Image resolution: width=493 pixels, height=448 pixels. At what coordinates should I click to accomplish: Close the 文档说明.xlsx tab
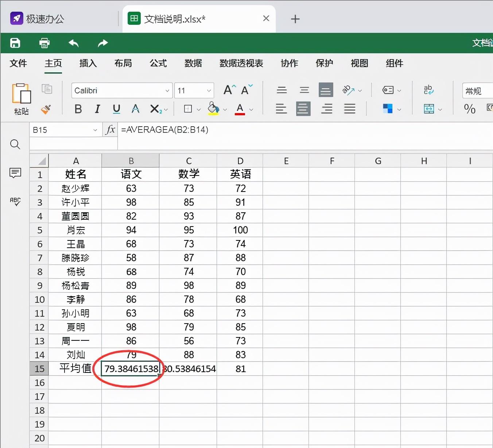266,18
